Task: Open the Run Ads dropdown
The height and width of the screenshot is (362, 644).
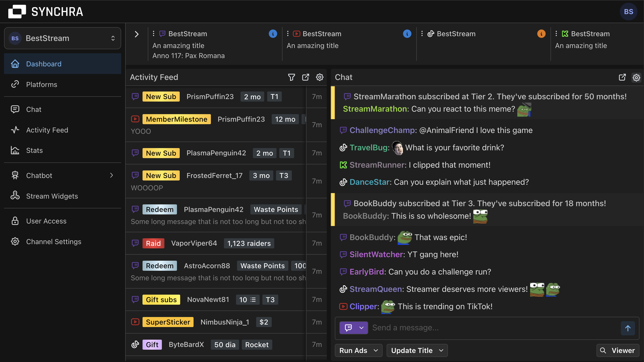Action: pyautogui.click(x=358, y=350)
